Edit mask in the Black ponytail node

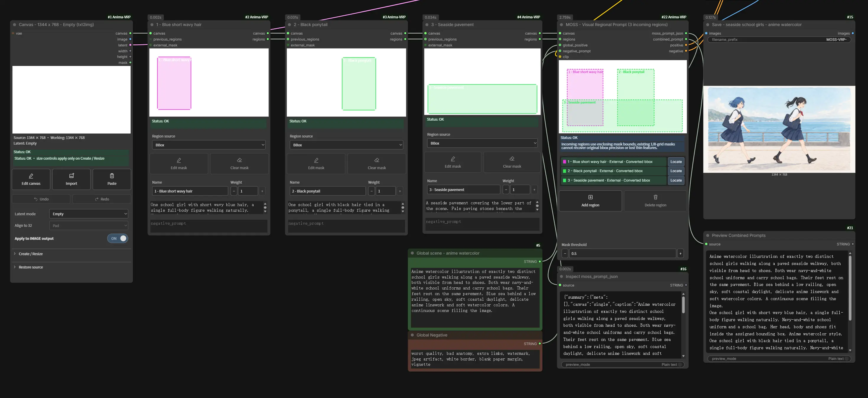coord(316,164)
